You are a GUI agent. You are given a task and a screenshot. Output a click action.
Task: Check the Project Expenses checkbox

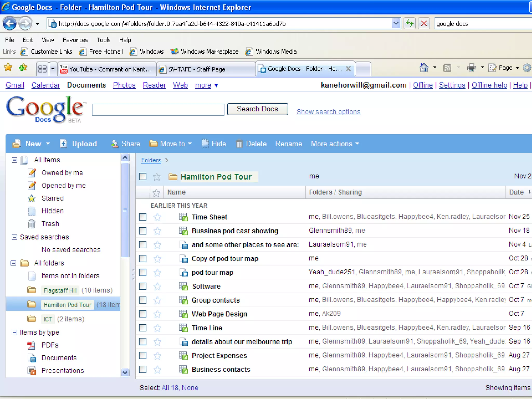(143, 355)
